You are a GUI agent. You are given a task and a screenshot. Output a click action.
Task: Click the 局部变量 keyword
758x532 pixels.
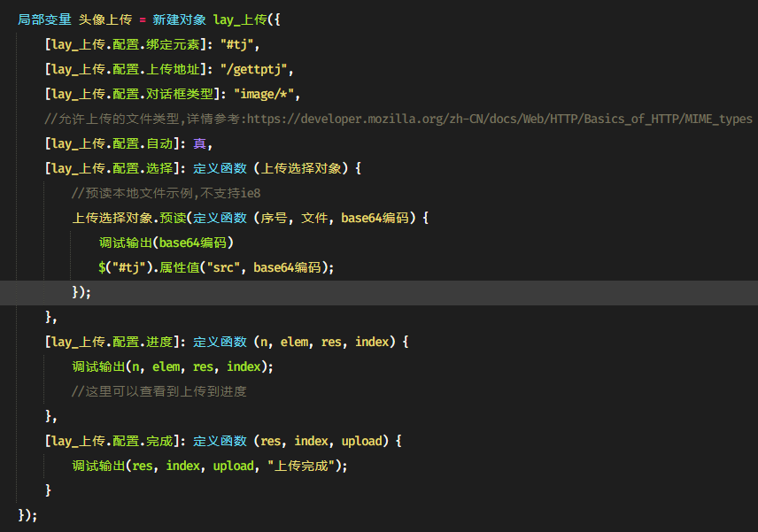[44, 19]
